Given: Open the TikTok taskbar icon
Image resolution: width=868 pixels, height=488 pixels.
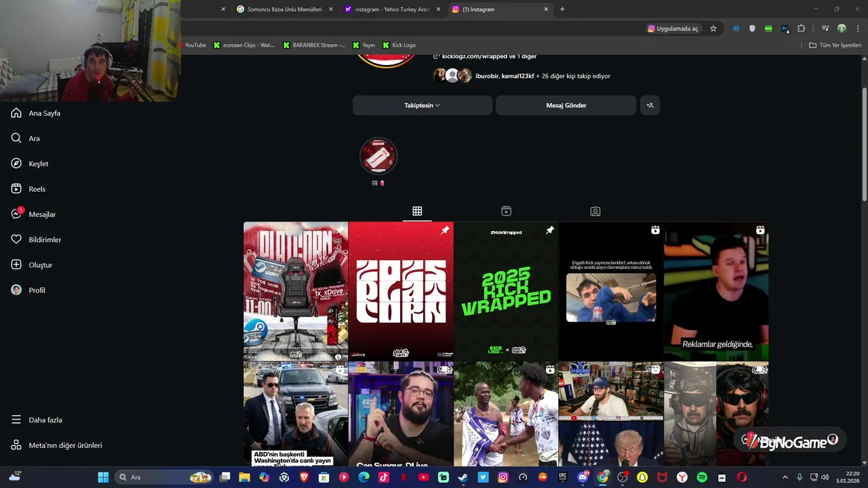Looking at the screenshot, I should [384, 477].
